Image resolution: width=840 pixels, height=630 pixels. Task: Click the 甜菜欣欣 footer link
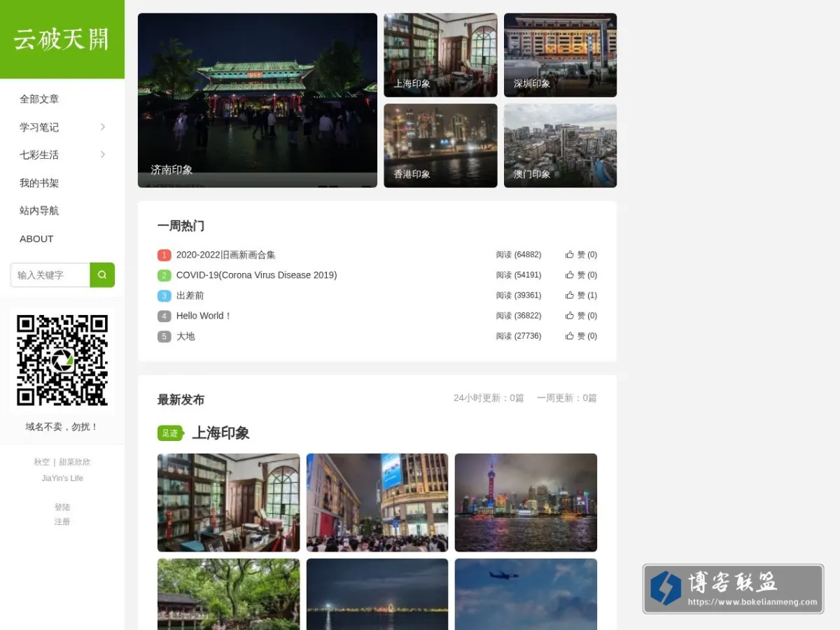click(75, 462)
